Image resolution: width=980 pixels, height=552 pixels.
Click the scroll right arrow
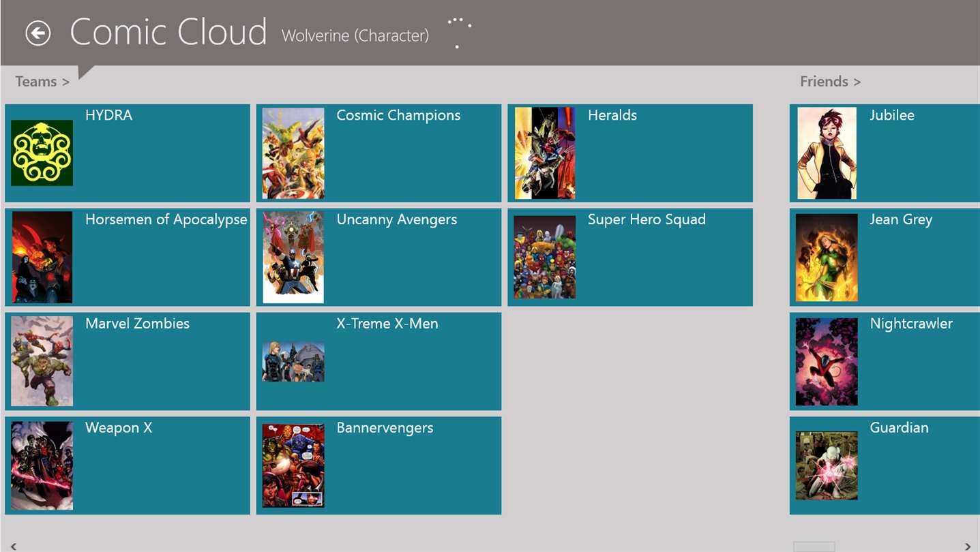pyautogui.click(x=968, y=547)
